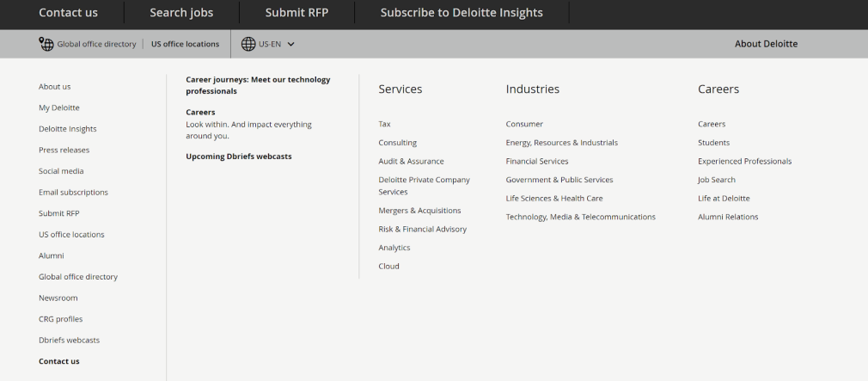This screenshot has height=381, width=868.
Task: Open Alumni Relations link
Action: 728,218
